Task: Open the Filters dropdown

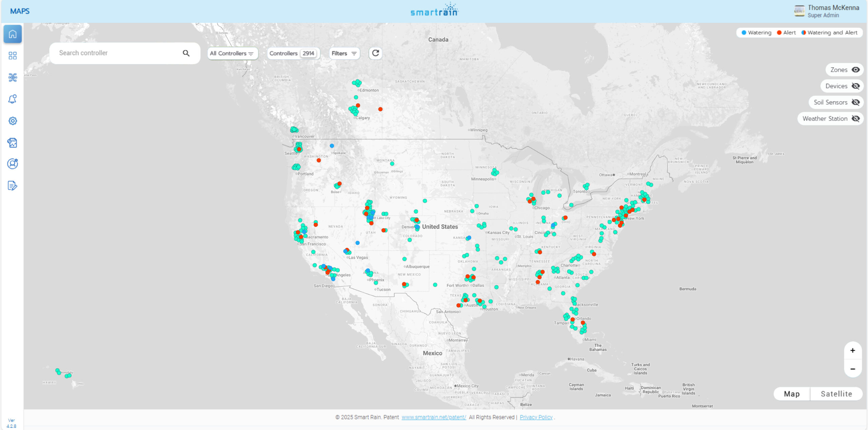Action: (x=344, y=54)
